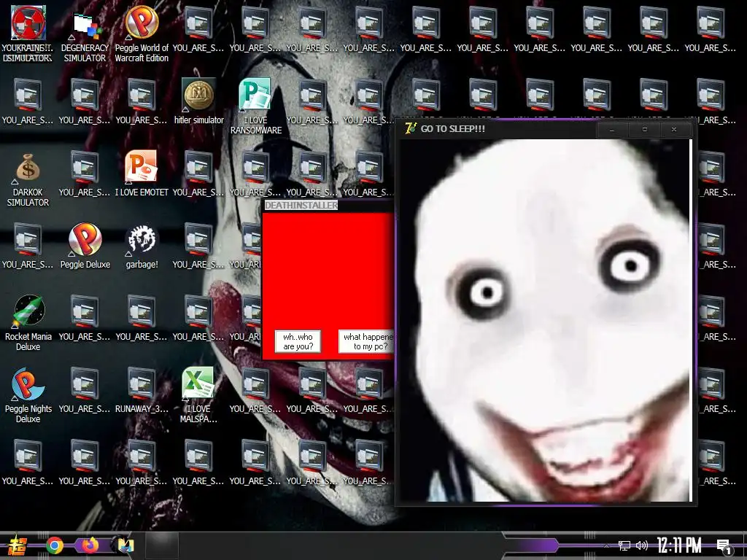Screen dimensions: 747x560
Task: Click the GO TO SLEEP!!! title text
Action: pyautogui.click(x=452, y=128)
